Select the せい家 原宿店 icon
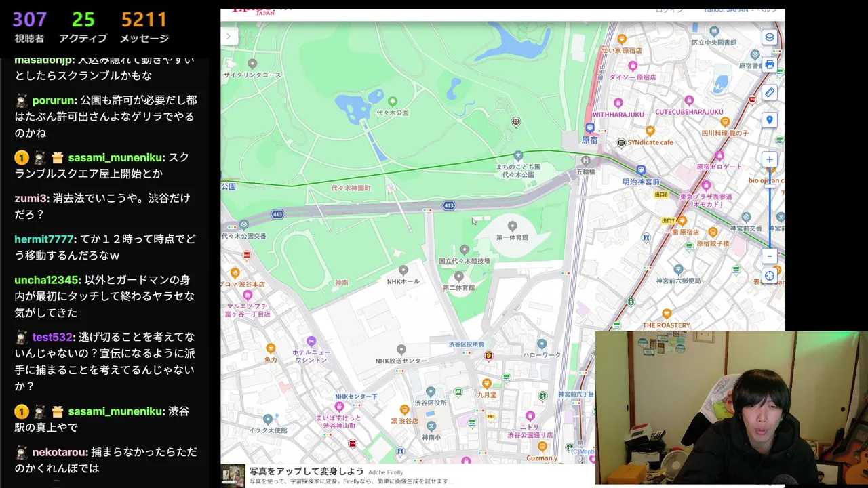This screenshot has height=488, width=868. [x=621, y=39]
